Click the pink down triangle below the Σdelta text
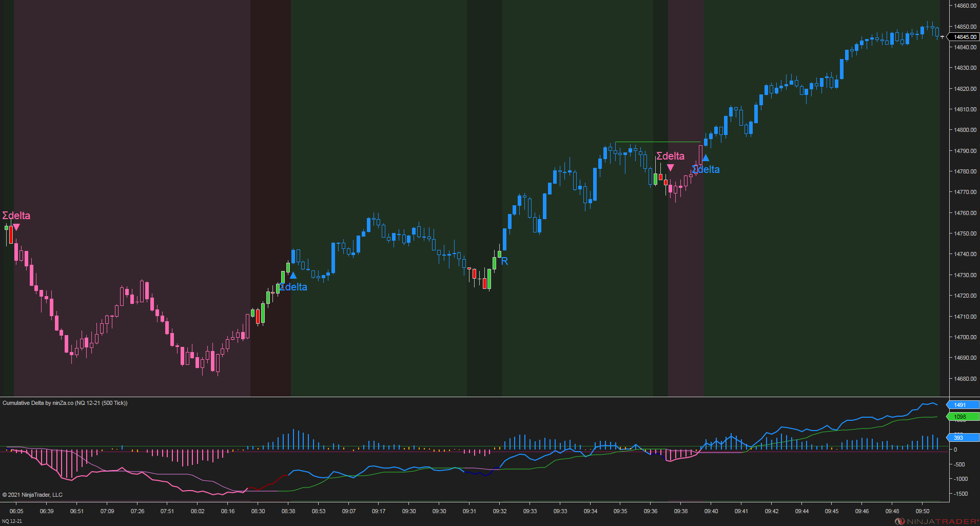Image resolution: width=980 pixels, height=526 pixels. [671, 167]
